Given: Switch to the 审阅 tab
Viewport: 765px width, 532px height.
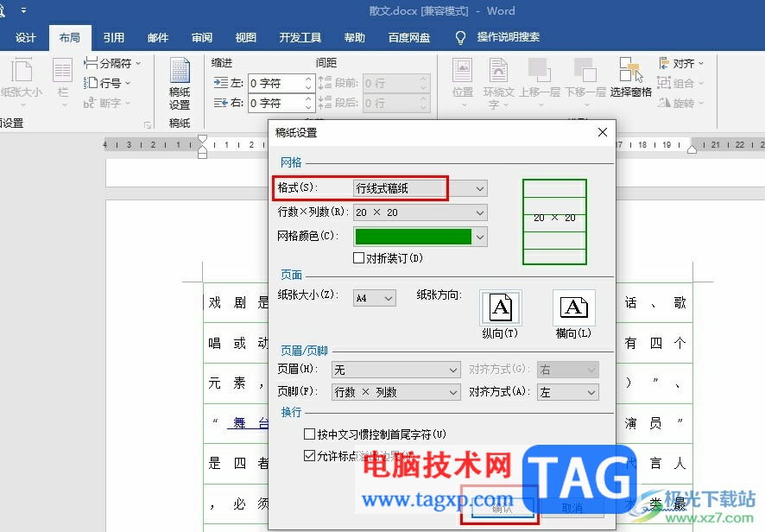Looking at the screenshot, I should [x=202, y=38].
